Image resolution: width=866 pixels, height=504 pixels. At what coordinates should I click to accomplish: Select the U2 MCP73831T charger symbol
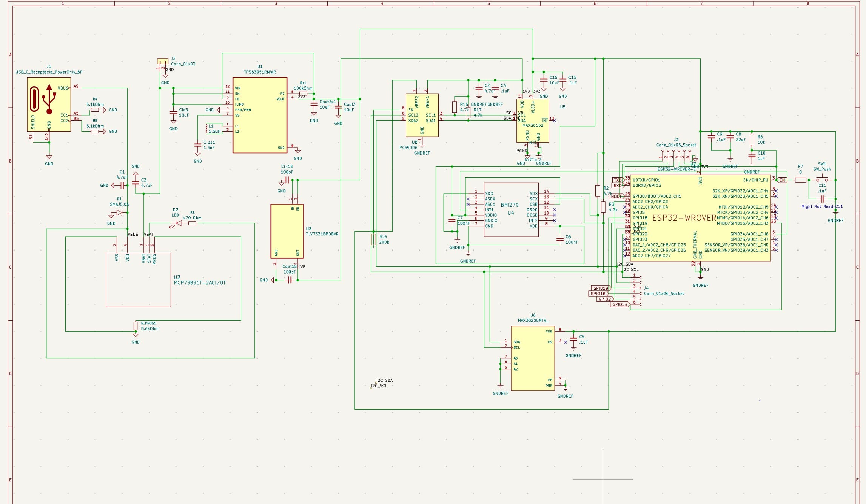(138, 280)
